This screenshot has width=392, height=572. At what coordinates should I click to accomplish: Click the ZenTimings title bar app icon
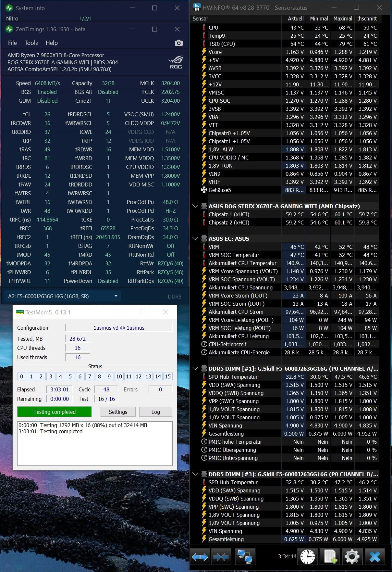9,29
